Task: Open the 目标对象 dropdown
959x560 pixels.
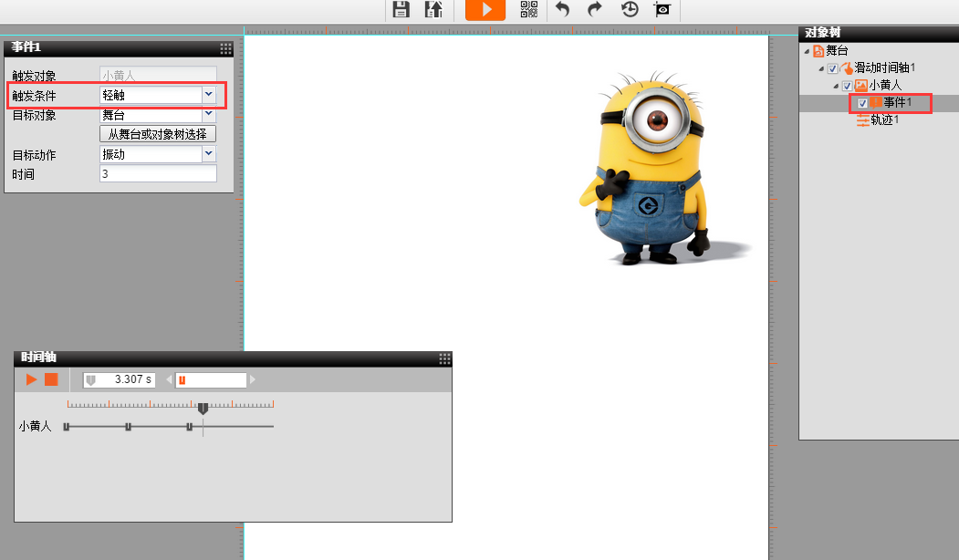Action: pos(209,114)
